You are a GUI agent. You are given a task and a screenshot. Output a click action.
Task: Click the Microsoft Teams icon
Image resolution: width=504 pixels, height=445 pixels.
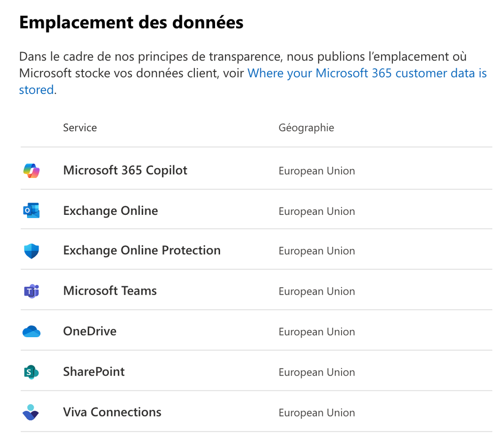tap(31, 291)
